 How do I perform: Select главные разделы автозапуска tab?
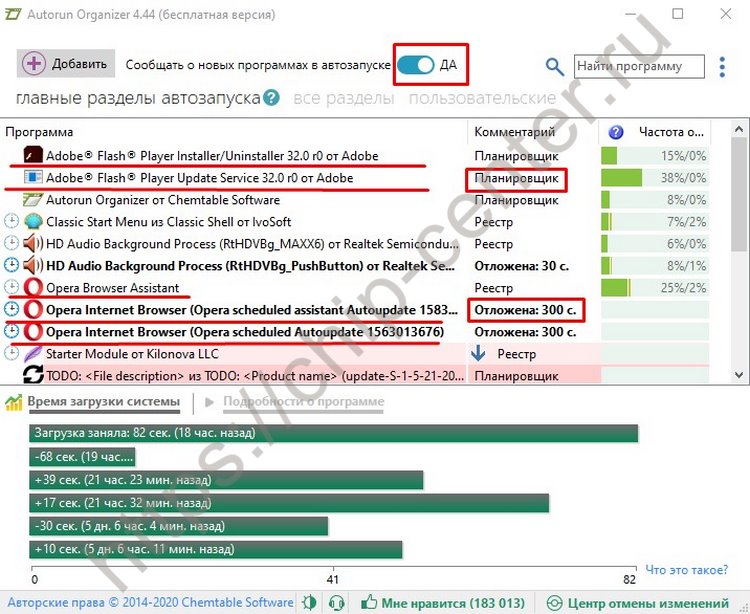pos(138,99)
